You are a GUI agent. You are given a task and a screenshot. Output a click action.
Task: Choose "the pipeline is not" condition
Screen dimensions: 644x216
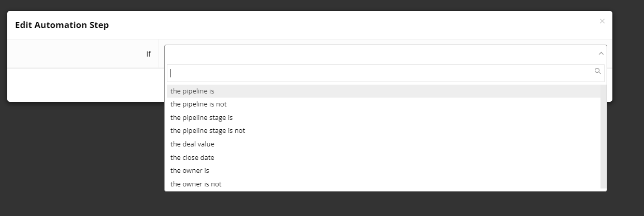[x=198, y=104]
